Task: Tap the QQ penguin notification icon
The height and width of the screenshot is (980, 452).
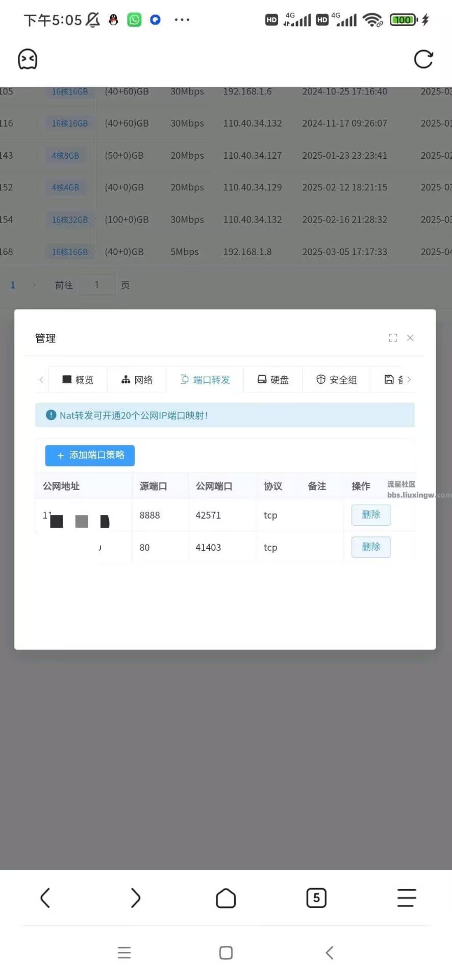Action: click(113, 20)
